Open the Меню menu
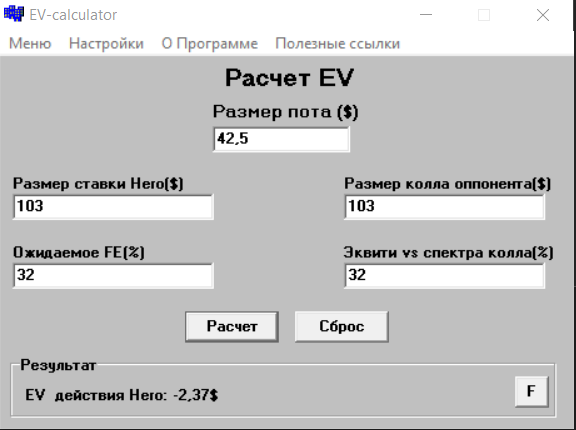This screenshot has width=576, height=430. [x=30, y=44]
